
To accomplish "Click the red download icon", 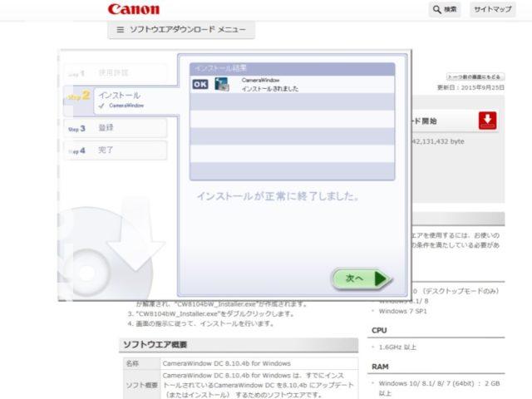I will point(488,121).
